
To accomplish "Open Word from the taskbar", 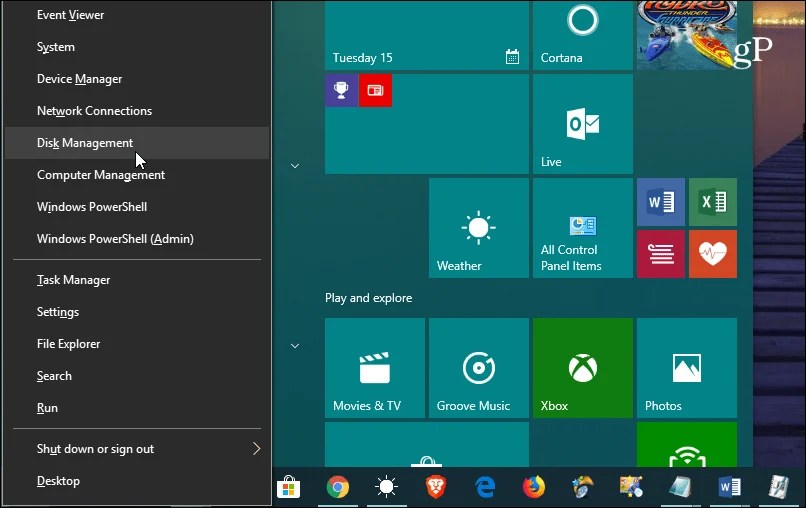I will pos(729,487).
